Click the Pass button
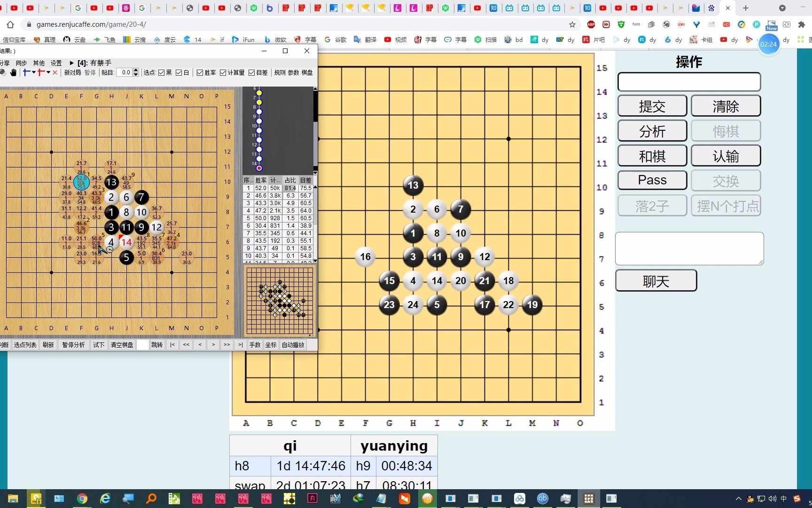The image size is (812, 508). (652, 180)
